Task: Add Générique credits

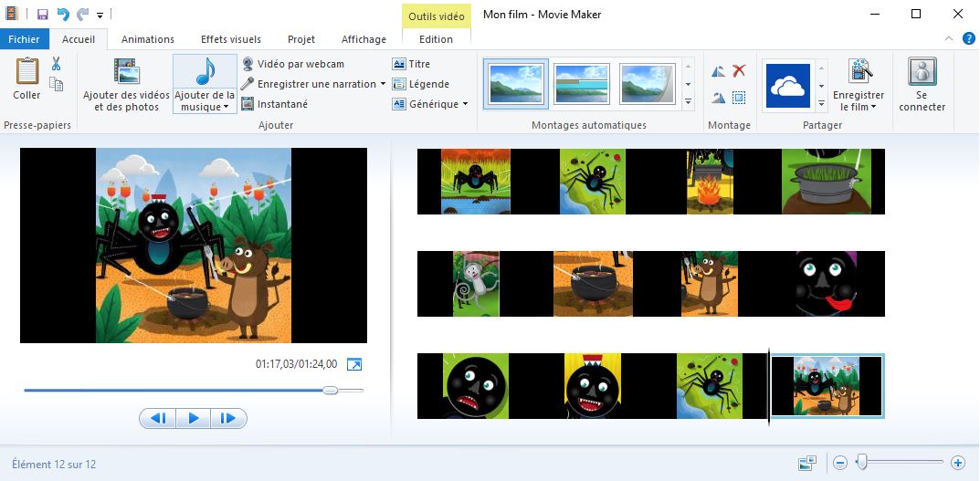Action: 426,104
